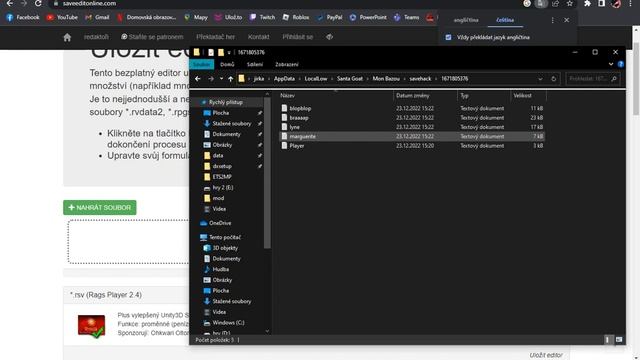Select Rychlý přístup in navigation pane

point(226,102)
